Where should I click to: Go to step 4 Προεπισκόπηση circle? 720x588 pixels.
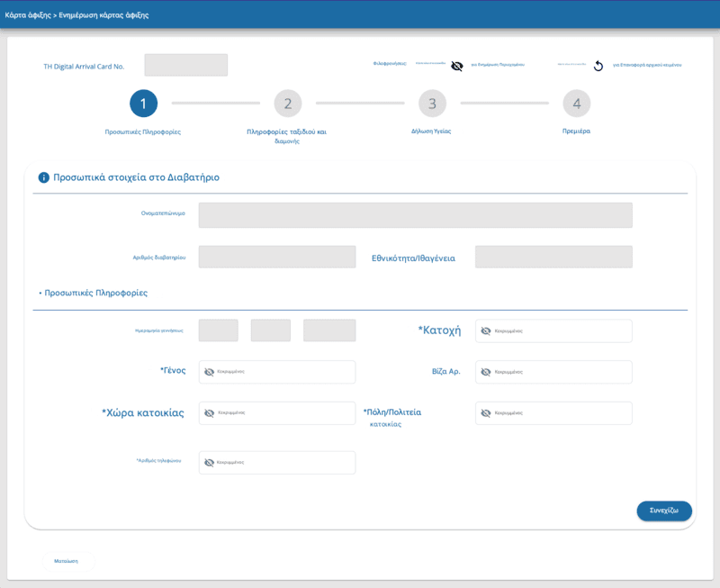576,104
